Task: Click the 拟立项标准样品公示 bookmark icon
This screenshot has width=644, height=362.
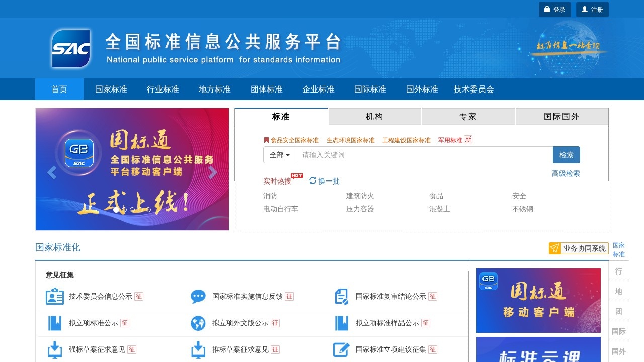Action: (342, 323)
